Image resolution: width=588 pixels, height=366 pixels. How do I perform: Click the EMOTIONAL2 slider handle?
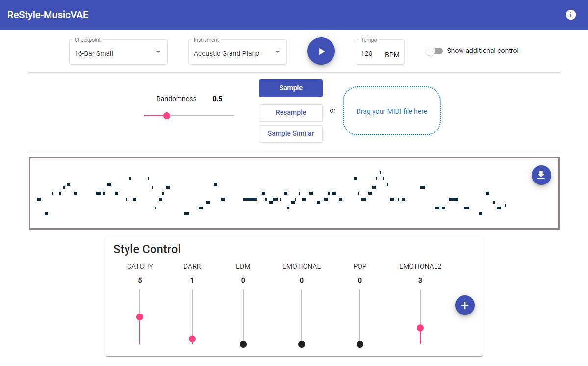click(x=420, y=328)
